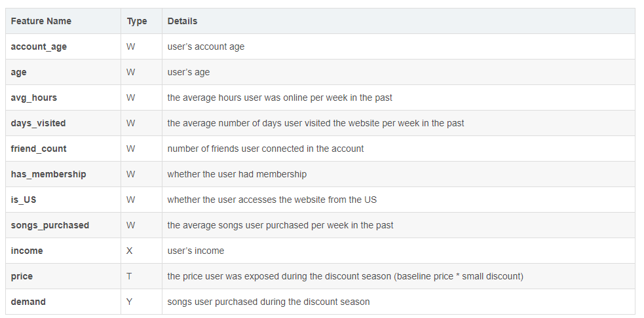Select the is_US feature name cell
This screenshot has width=644, height=318.
[x=24, y=200]
